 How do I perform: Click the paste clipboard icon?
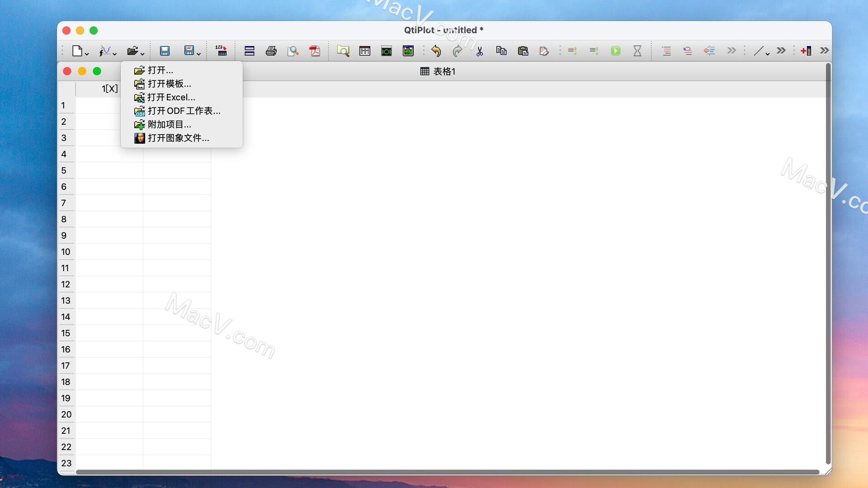tap(523, 51)
